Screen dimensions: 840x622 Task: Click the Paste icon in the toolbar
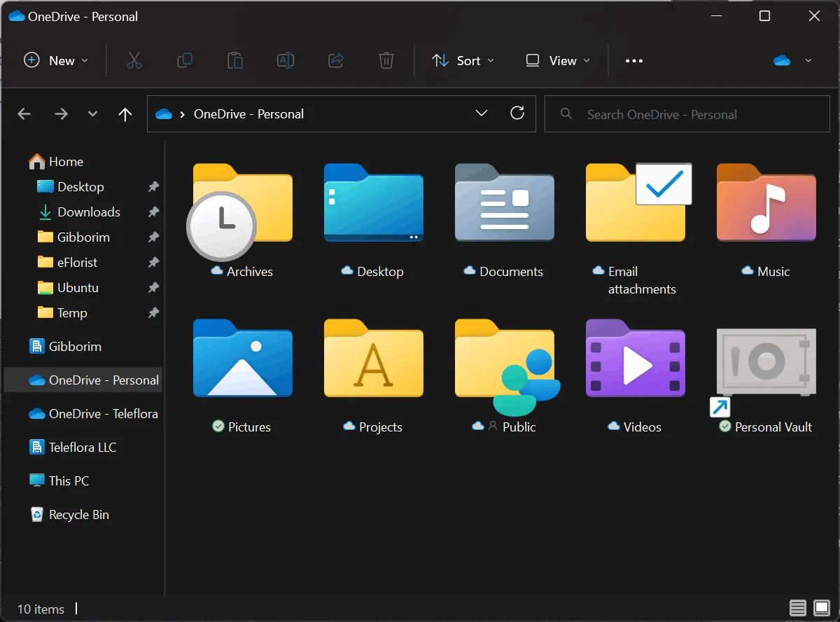(235, 60)
